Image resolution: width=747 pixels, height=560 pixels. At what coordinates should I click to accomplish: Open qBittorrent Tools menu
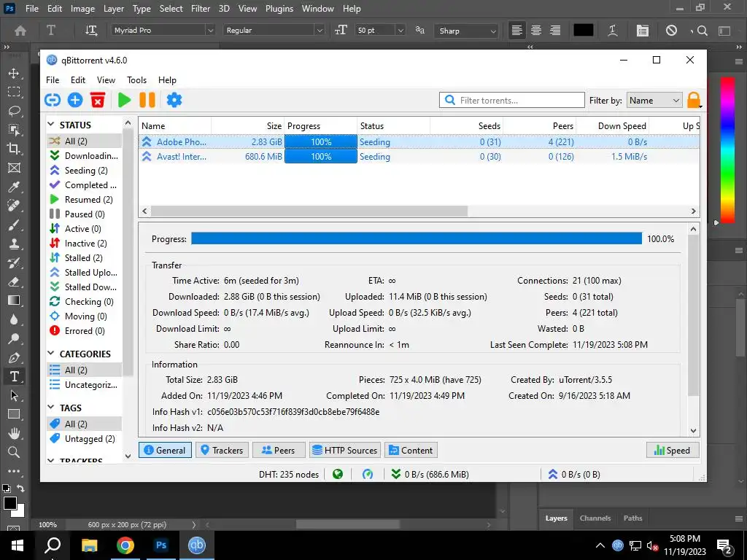click(136, 80)
